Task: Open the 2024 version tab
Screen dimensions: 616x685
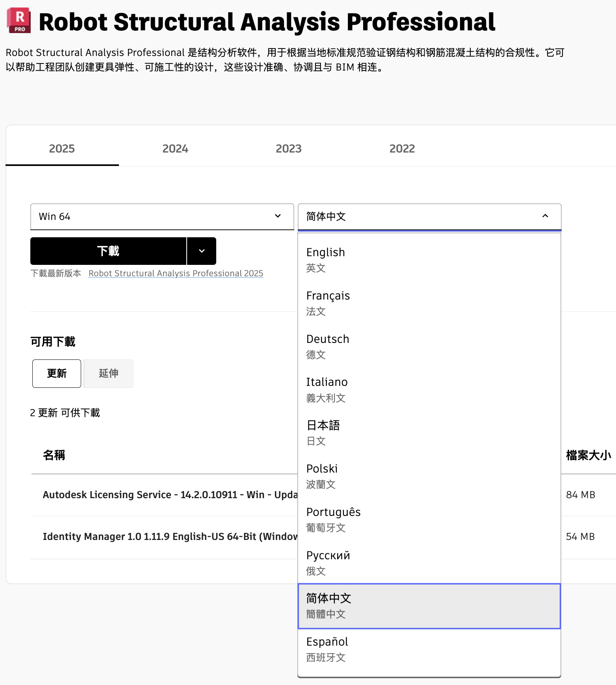Action: pos(175,149)
